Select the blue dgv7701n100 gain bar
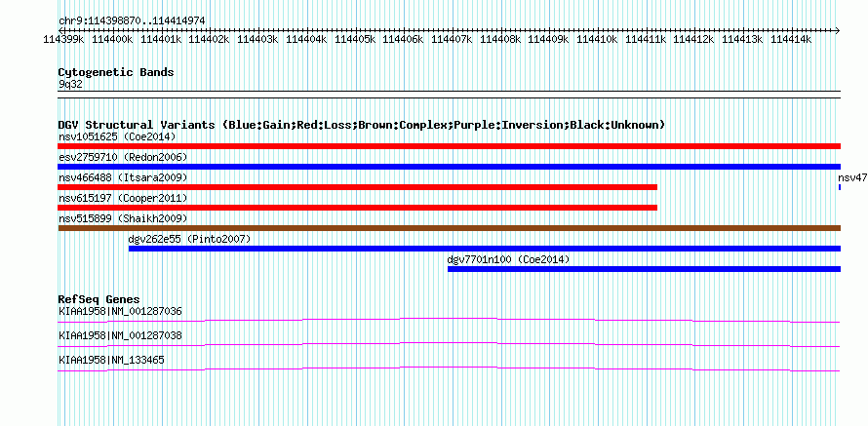 (644, 269)
